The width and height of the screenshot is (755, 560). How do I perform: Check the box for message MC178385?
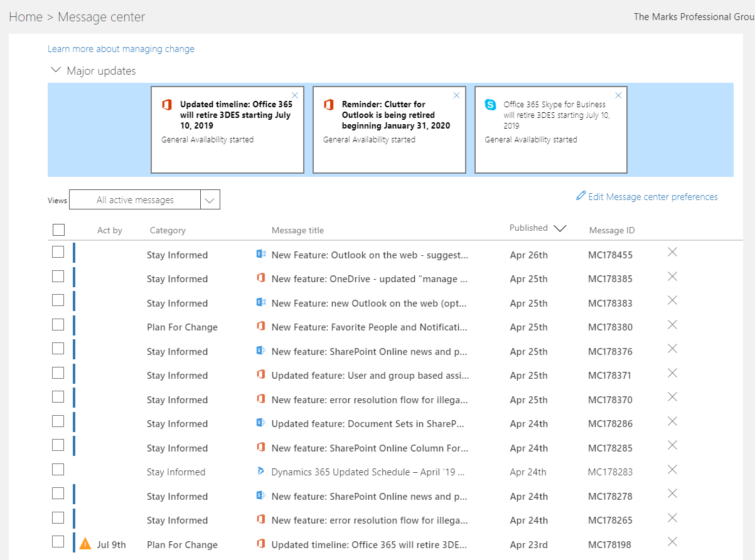58,276
